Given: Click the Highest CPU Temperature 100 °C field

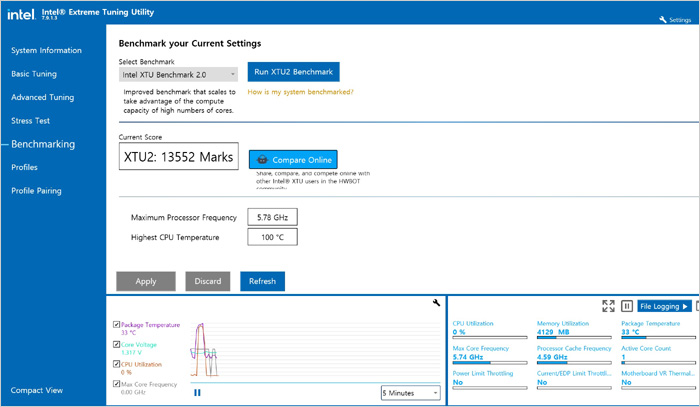Looking at the screenshot, I should [272, 237].
